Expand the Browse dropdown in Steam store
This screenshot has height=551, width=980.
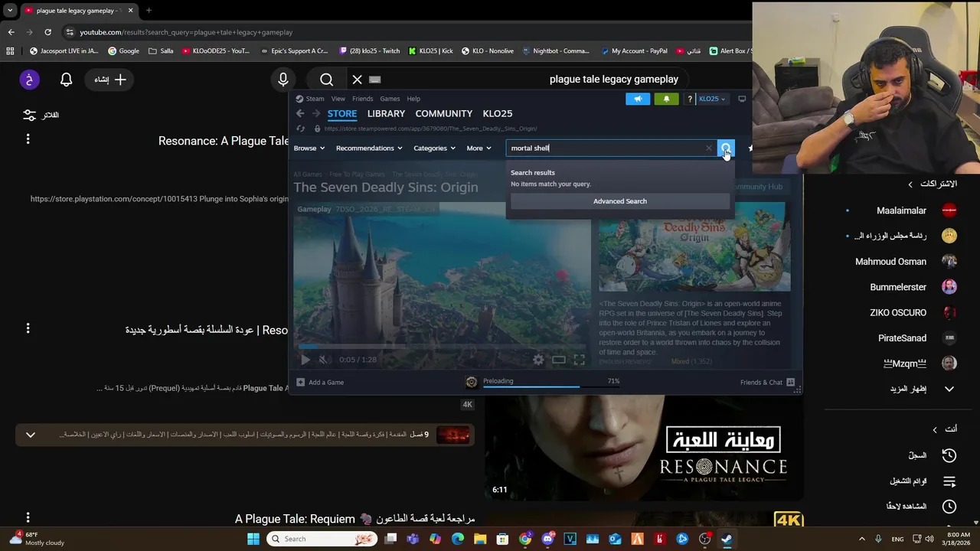tap(309, 148)
